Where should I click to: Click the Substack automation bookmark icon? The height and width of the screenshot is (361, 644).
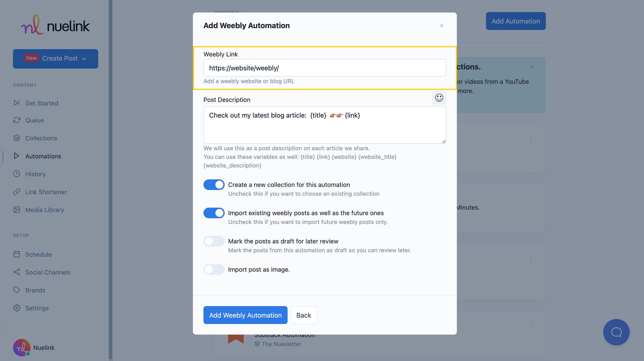[236, 339]
